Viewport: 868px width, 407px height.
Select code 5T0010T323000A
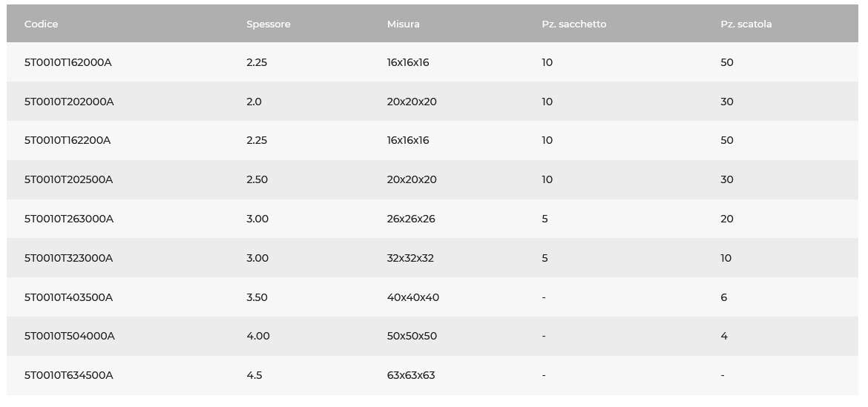point(69,258)
